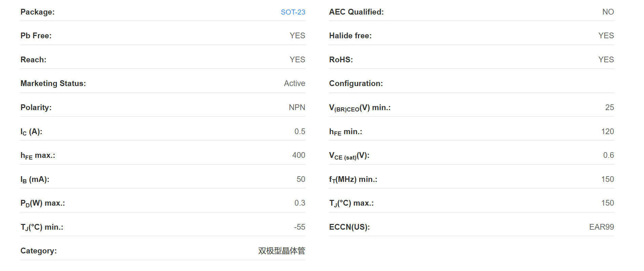Click the Halide free label

(x=350, y=36)
